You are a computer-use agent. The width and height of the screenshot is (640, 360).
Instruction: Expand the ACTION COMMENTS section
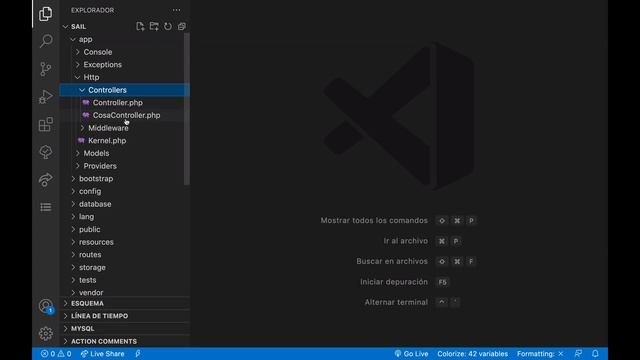point(124,341)
